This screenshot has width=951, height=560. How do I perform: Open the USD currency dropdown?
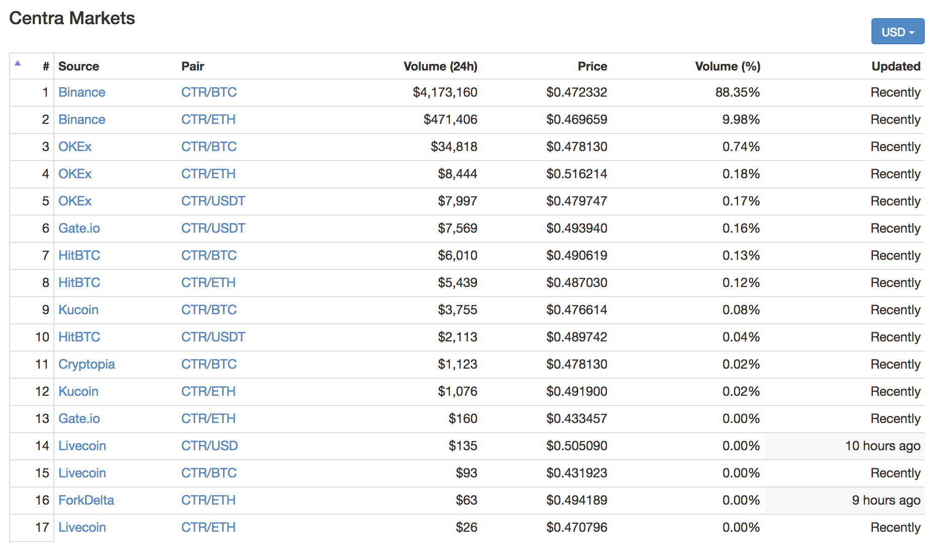(x=898, y=32)
